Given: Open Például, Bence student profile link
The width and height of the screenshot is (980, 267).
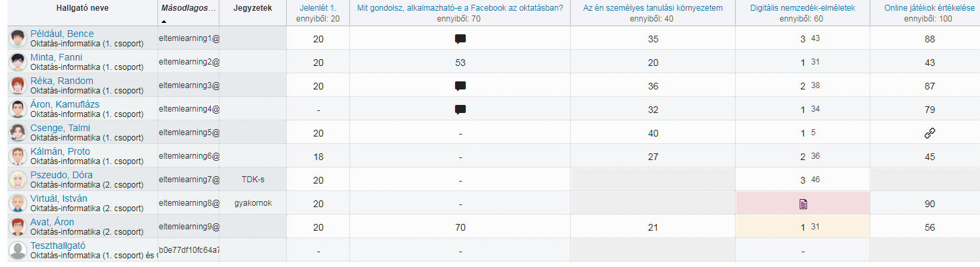Looking at the screenshot, I should 62,34.
